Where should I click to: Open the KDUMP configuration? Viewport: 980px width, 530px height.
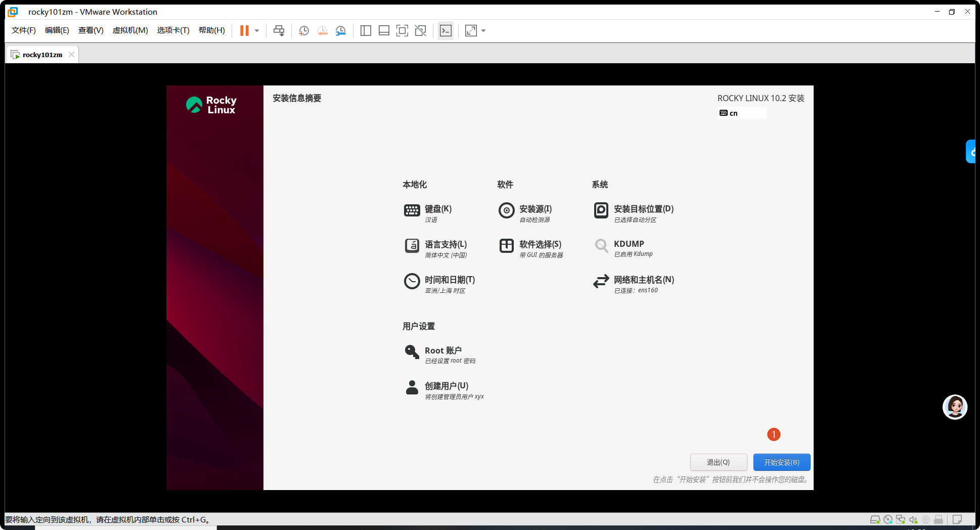click(623, 248)
